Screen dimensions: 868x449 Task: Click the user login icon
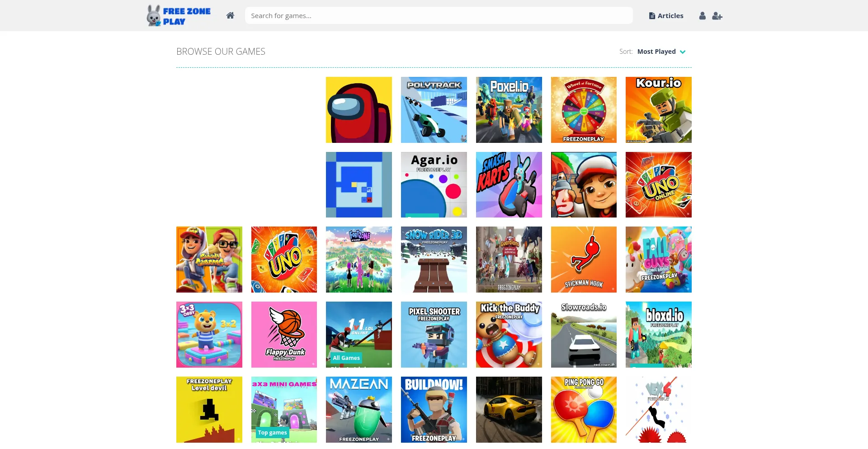(702, 16)
